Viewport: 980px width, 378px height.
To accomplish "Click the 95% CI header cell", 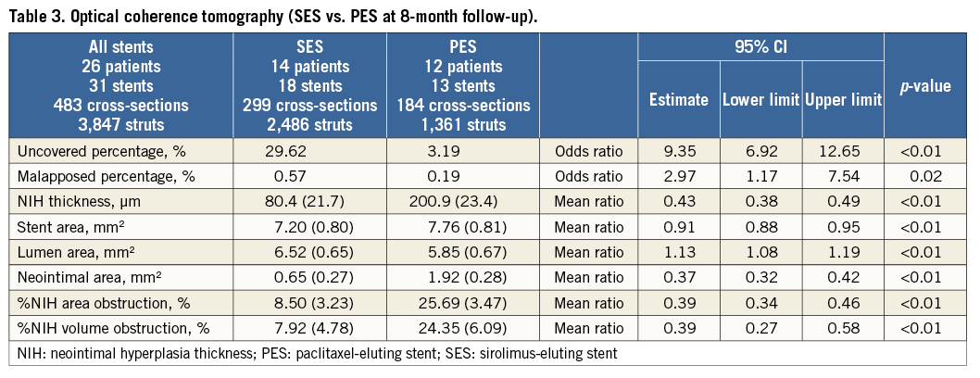I will click(760, 49).
